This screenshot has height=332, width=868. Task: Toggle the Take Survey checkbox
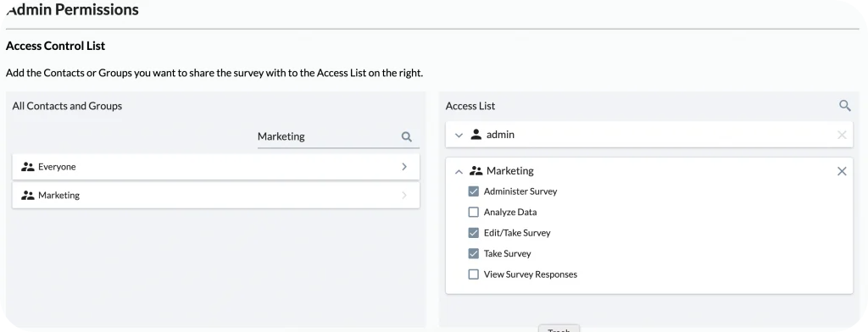(473, 253)
